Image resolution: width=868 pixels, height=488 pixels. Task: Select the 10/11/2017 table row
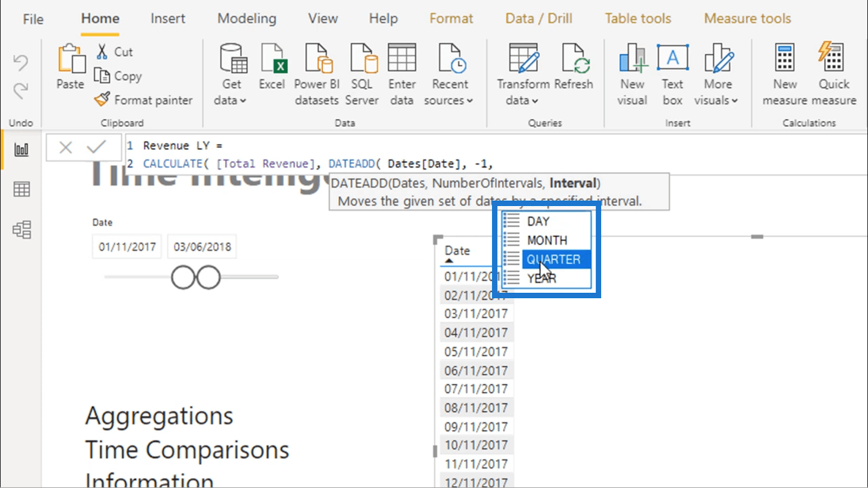pyautogui.click(x=476, y=445)
